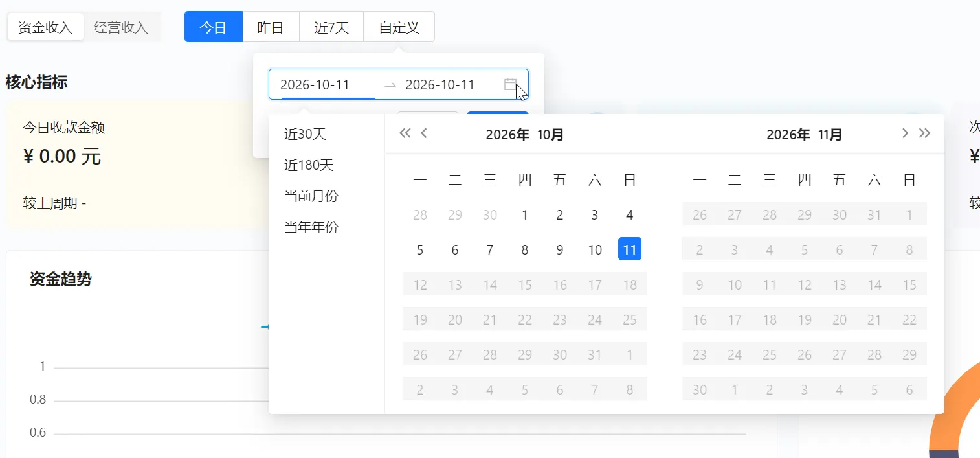This screenshot has height=458, width=980.
Task: Click the 较上周期 - comparison text
Action: click(x=54, y=203)
